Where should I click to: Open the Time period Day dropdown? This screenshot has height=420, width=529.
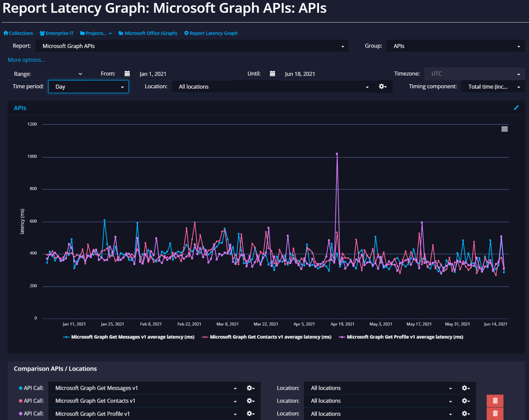point(89,87)
